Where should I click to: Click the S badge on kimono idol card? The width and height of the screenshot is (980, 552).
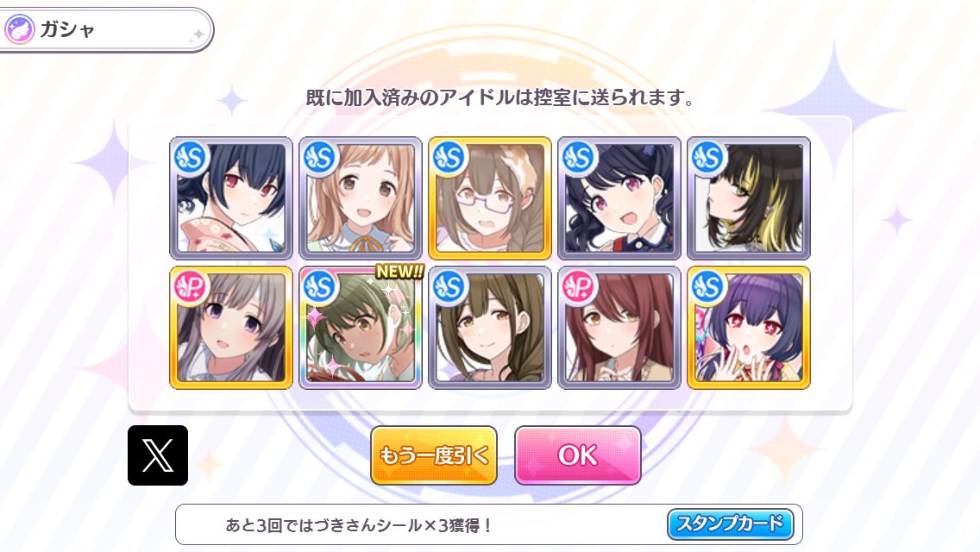190,157
